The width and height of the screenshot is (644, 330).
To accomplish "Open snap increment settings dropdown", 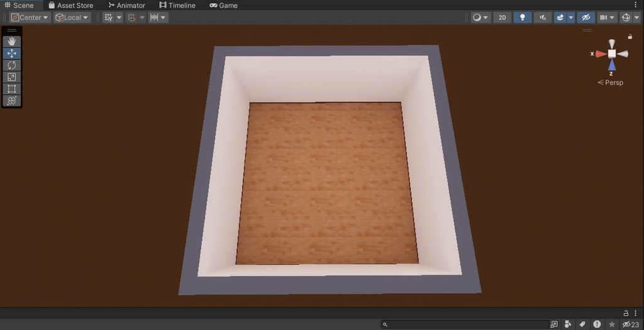I will [x=158, y=18].
